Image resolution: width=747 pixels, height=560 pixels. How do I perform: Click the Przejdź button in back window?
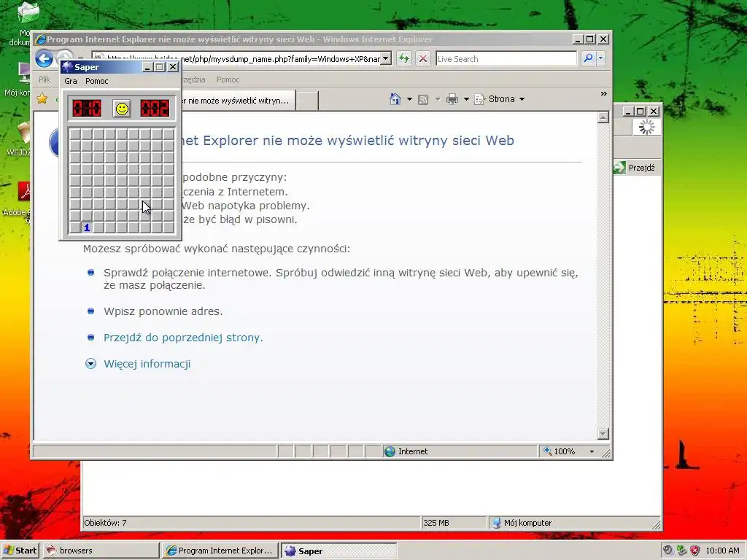click(635, 168)
